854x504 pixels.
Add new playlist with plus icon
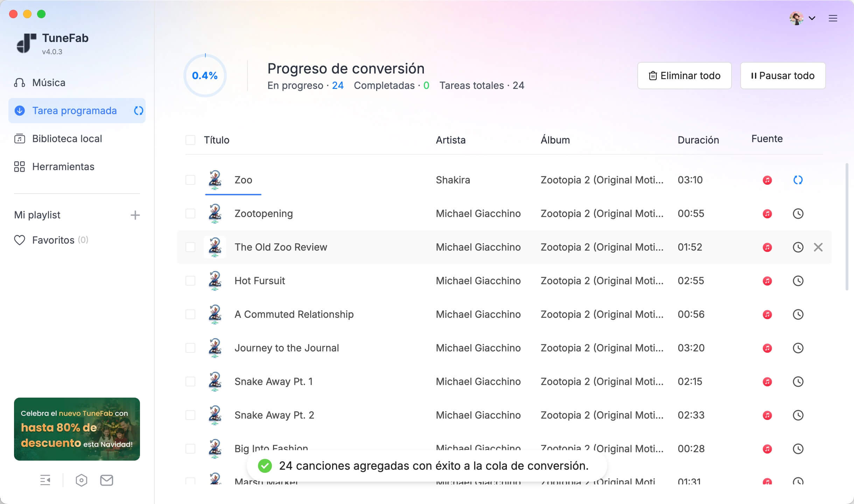click(135, 215)
